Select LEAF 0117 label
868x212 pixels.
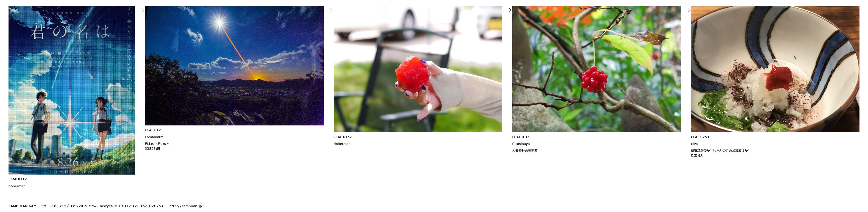(18, 179)
